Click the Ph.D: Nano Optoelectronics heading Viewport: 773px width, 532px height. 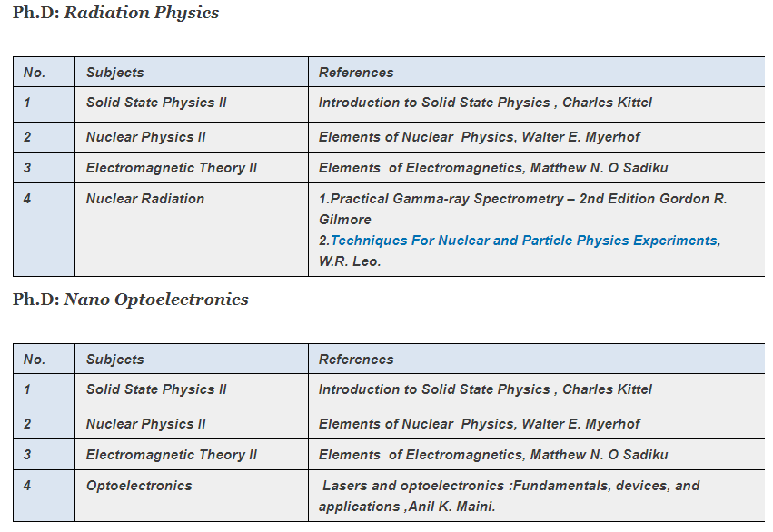(x=131, y=300)
